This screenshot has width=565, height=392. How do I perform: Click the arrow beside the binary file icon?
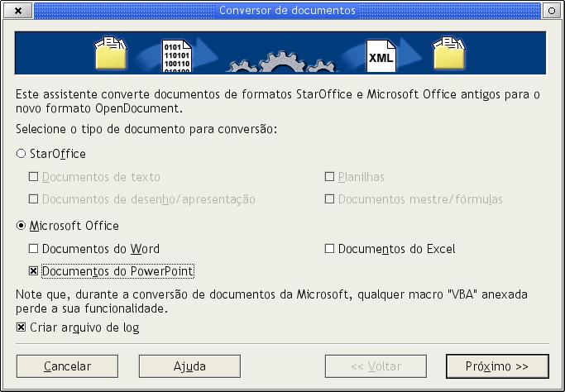206,54
